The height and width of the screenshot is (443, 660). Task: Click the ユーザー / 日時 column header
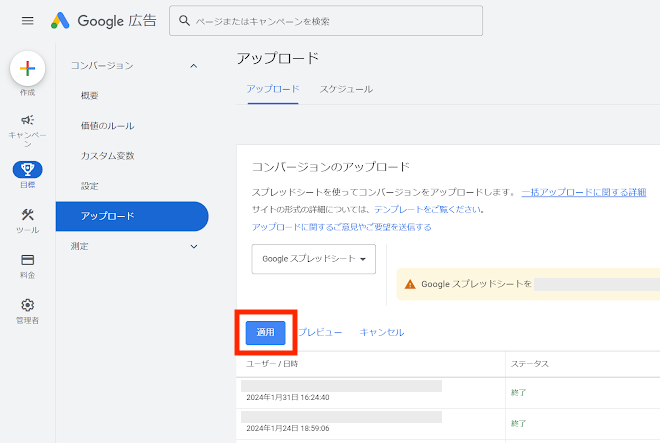272,364
